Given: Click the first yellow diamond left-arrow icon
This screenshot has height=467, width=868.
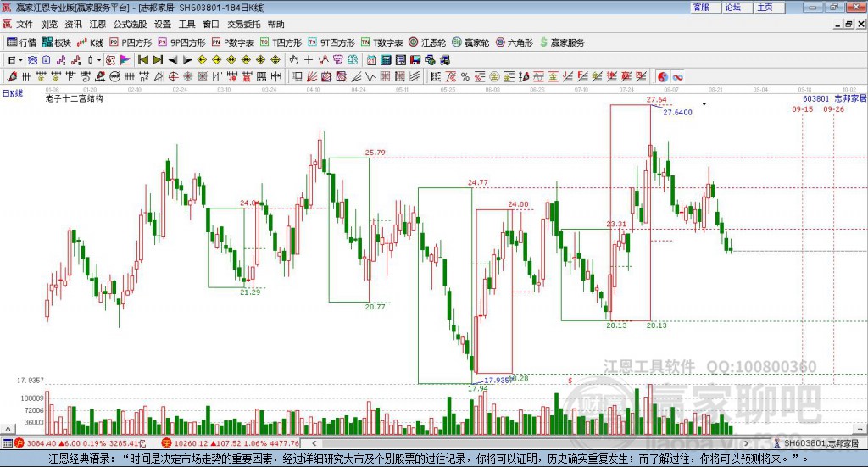Looking at the screenshot, I should tap(202, 60).
